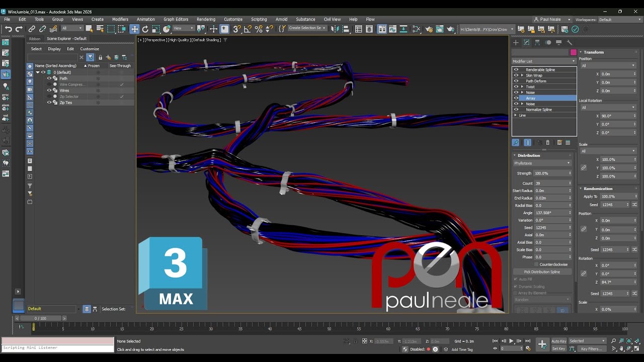Expand the Line base object sub-levels
This screenshot has height=362, width=644.
click(515, 115)
